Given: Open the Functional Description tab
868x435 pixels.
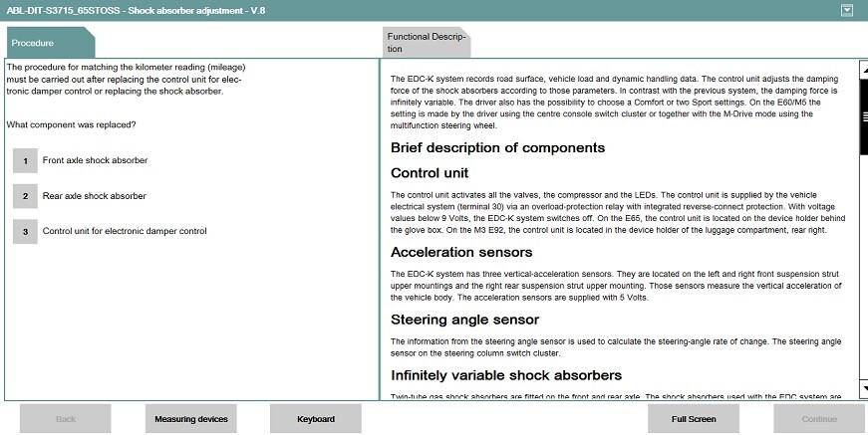Looking at the screenshot, I should pos(427,43).
